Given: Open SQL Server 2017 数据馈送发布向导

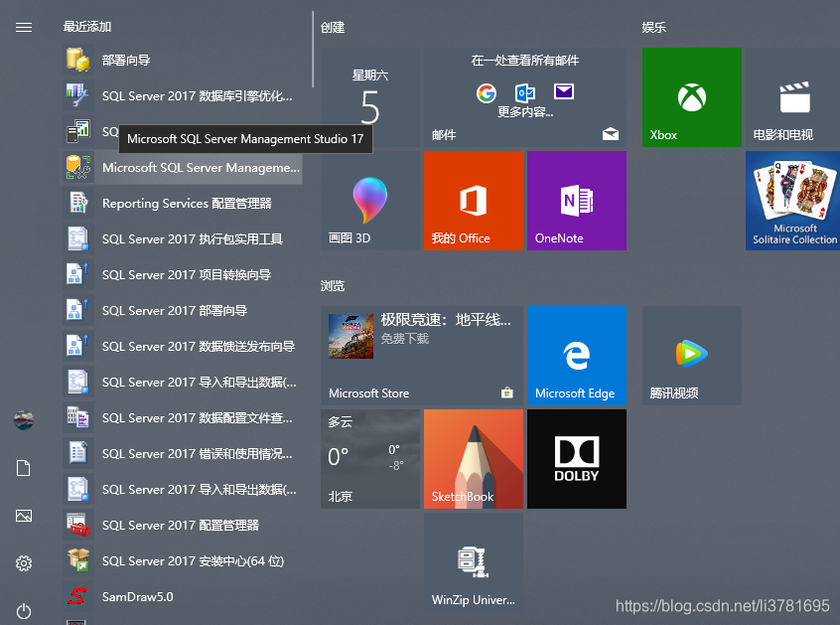Looking at the screenshot, I should point(182,346).
